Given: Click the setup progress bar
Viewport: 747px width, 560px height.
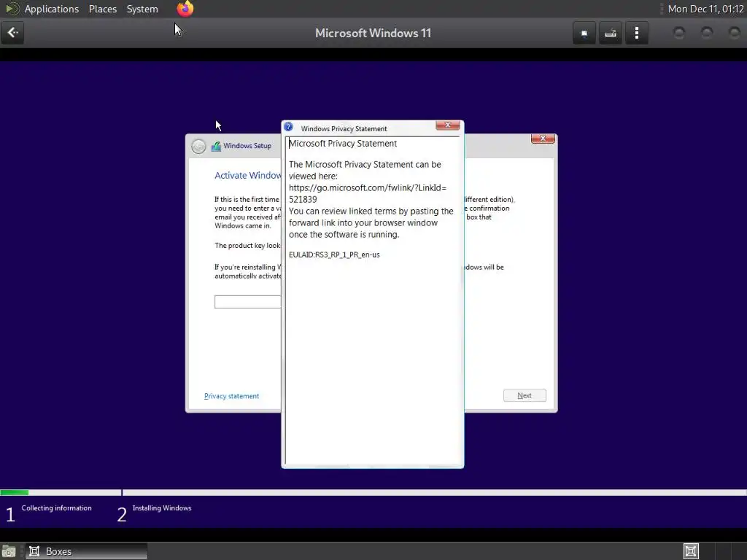Looking at the screenshot, I should click(373, 493).
